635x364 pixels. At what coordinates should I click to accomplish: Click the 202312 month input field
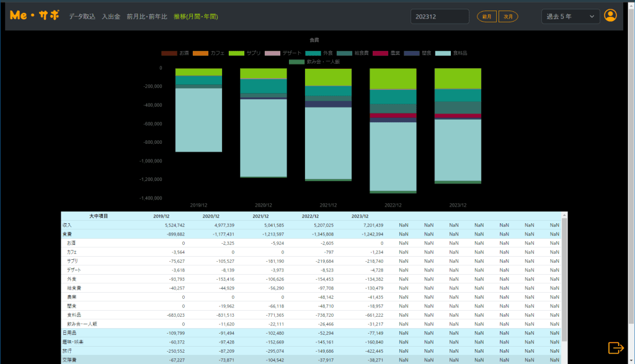point(440,17)
